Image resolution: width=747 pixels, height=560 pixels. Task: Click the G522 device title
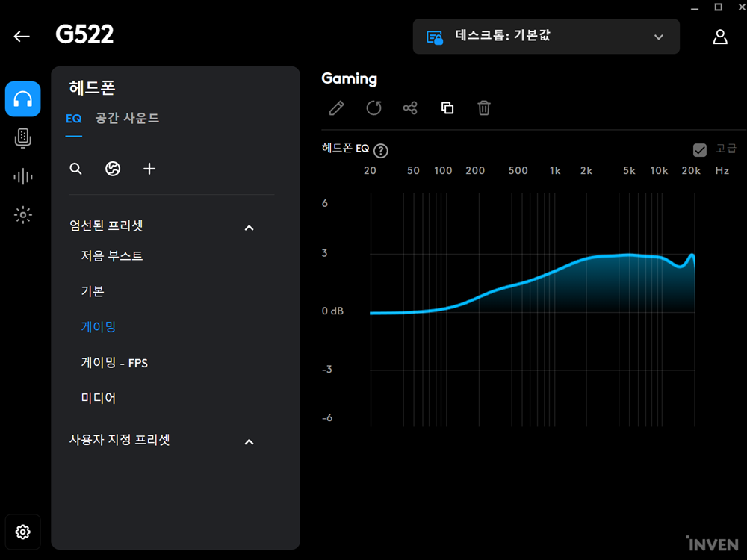84,34
